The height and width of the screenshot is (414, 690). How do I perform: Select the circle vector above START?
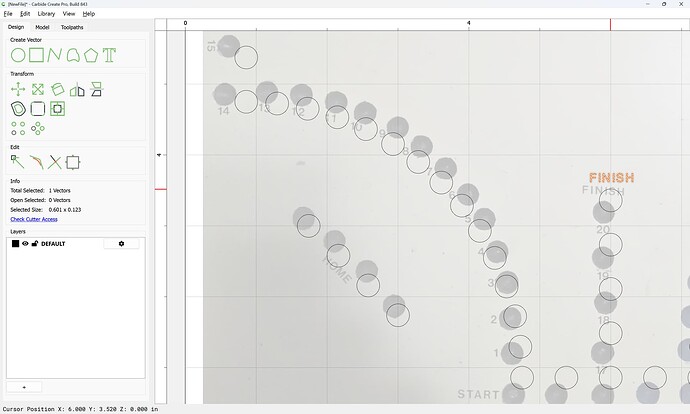pyautogui.click(x=522, y=377)
